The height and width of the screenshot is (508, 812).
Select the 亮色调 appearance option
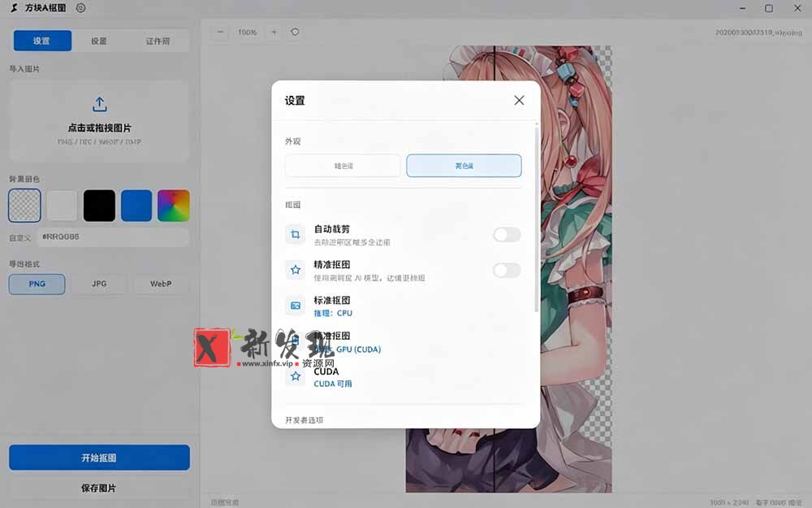pos(464,165)
